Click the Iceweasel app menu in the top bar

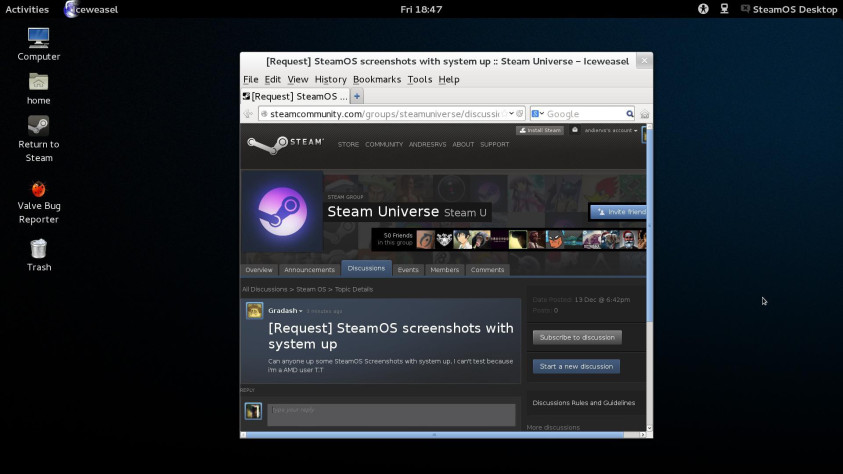click(x=91, y=9)
